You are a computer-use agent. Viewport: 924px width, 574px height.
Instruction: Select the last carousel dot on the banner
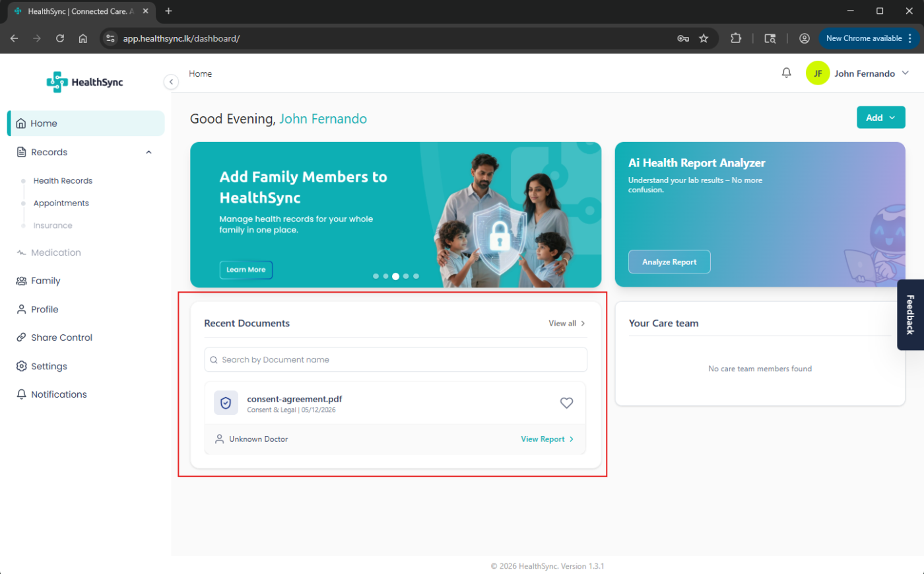click(x=416, y=276)
